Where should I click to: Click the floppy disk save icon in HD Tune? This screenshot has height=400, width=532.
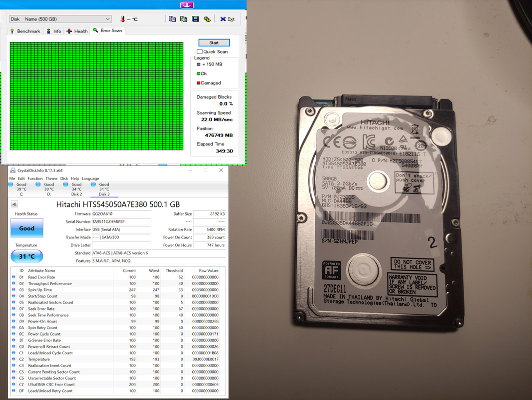tap(195, 19)
